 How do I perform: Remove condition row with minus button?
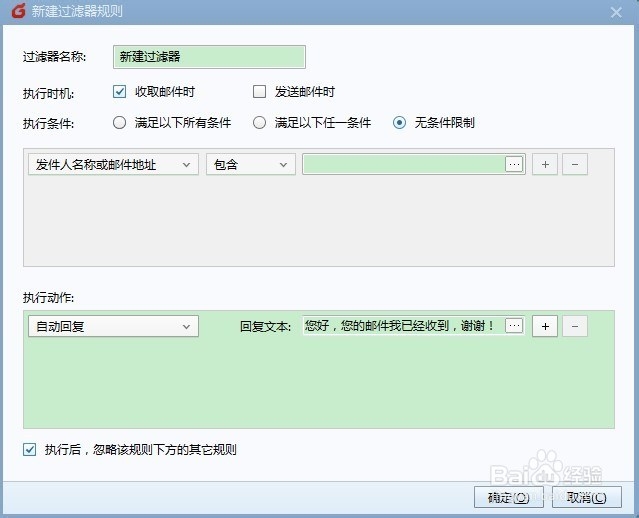click(575, 164)
